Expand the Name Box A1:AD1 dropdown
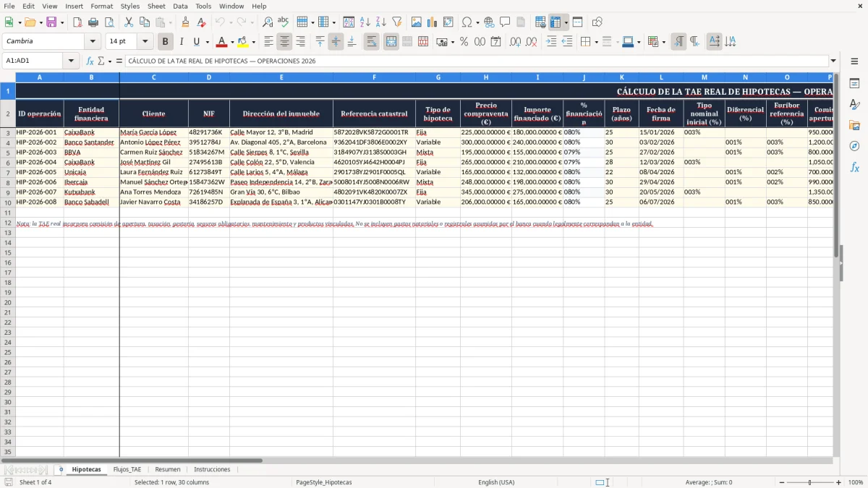The image size is (868, 488). pyautogui.click(x=72, y=61)
